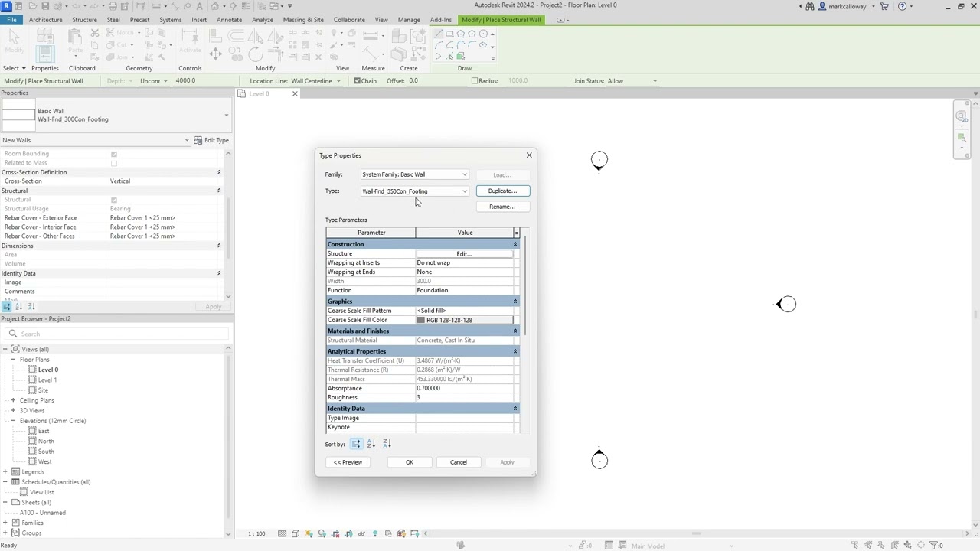Click the Function value Foundation
The width and height of the screenshot is (980, 551).
(x=464, y=290)
